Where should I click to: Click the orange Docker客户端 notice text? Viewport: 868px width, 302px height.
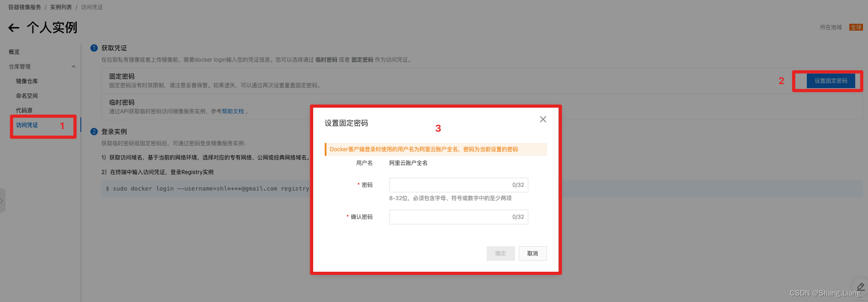(x=424, y=149)
